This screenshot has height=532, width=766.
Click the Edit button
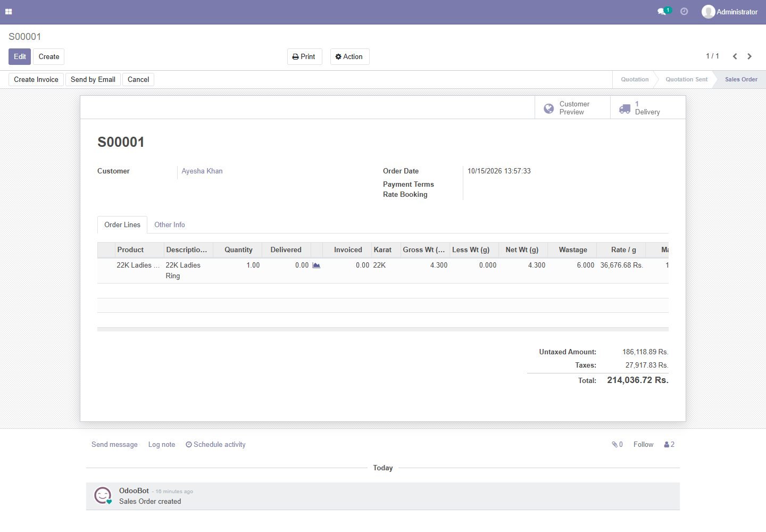(20, 57)
